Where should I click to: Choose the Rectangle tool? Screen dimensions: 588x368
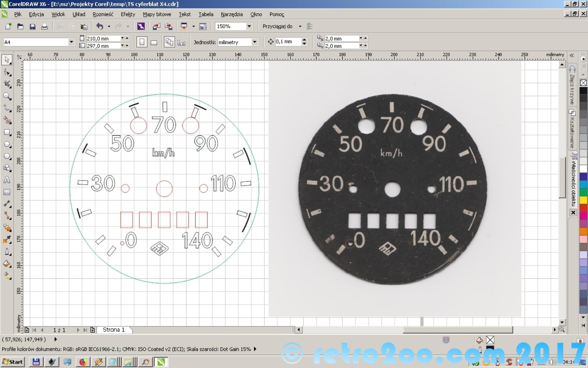coord(7,132)
